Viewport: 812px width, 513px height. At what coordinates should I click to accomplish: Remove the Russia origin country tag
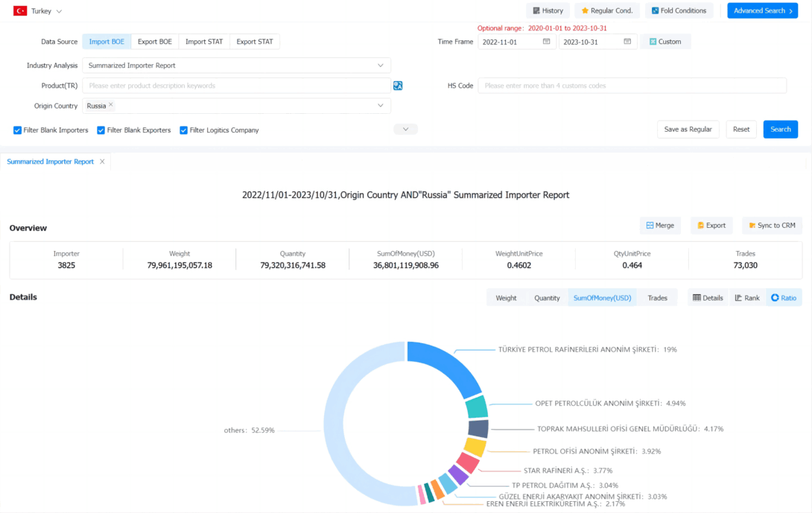pyautogui.click(x=111, y=105)
